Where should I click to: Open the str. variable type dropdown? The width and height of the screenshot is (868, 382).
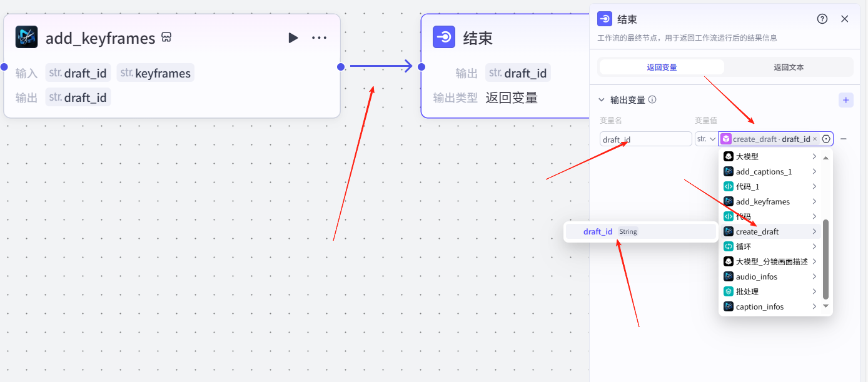(x=705, y=139)
